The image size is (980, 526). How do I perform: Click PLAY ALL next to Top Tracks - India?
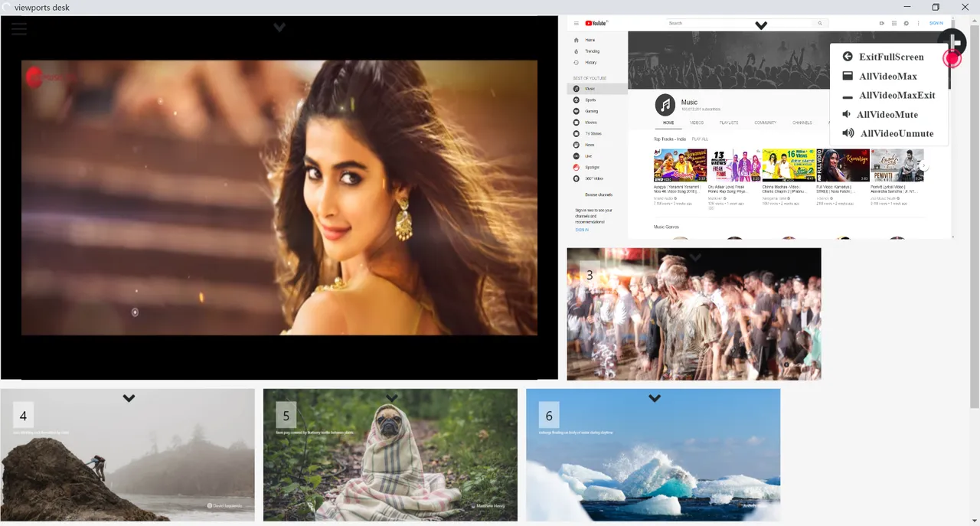tap(700, 139)
